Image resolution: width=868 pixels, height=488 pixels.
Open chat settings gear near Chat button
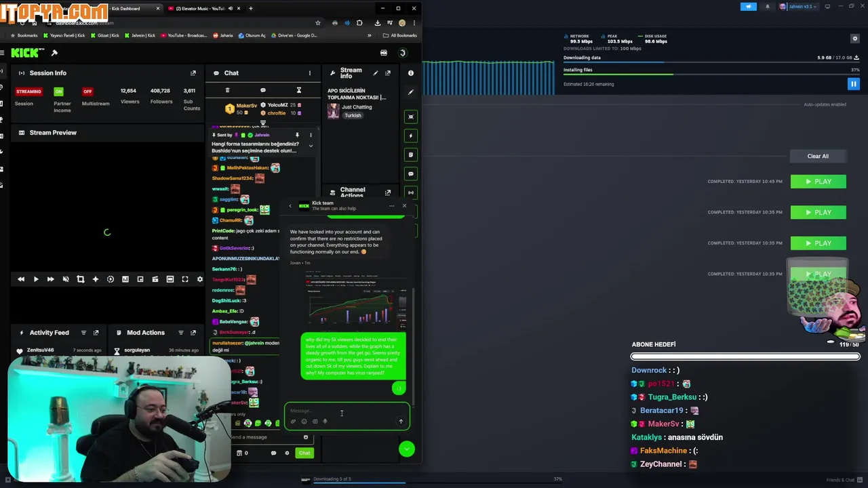(x=287, y=453)
